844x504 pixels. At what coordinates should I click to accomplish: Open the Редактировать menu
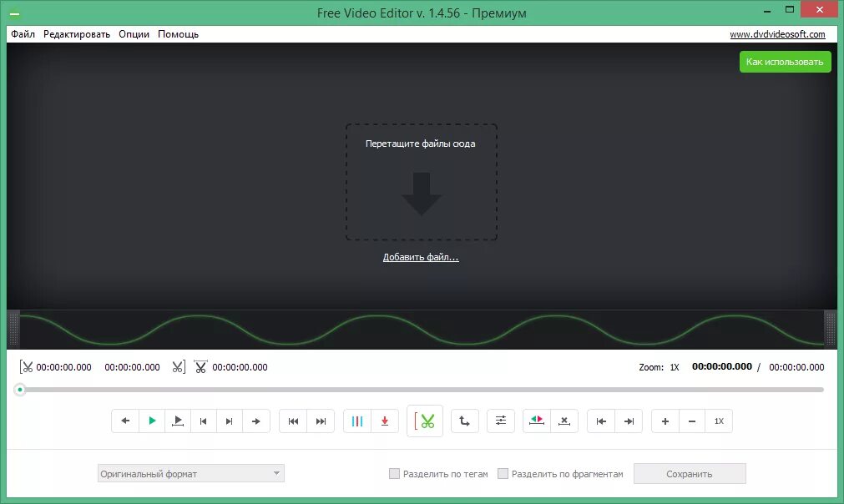pyautogui.click(x=77, y=34)
